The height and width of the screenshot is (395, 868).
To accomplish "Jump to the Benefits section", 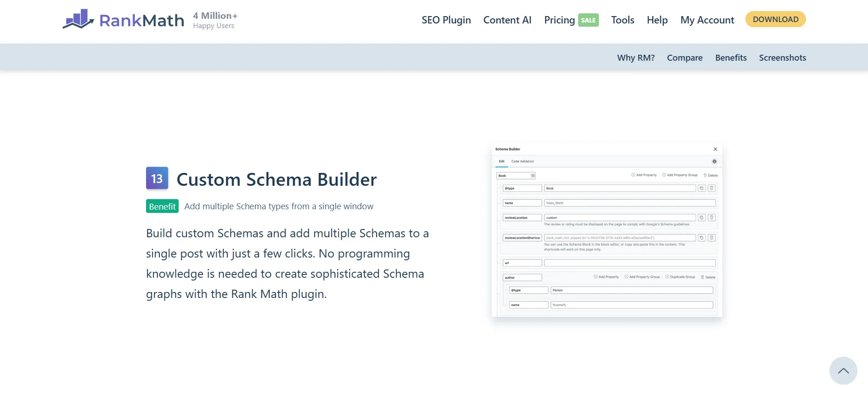I will (731, 57).
